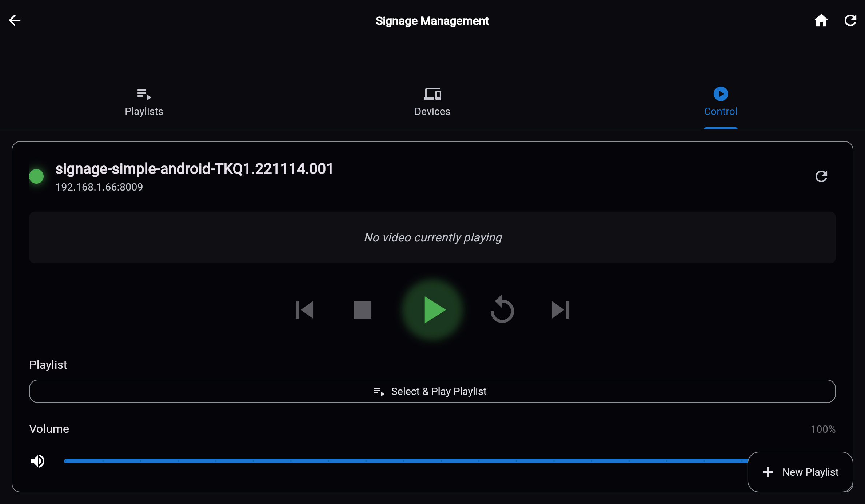Skip to the next video
The image size is (865, 504).
point(560,310)
